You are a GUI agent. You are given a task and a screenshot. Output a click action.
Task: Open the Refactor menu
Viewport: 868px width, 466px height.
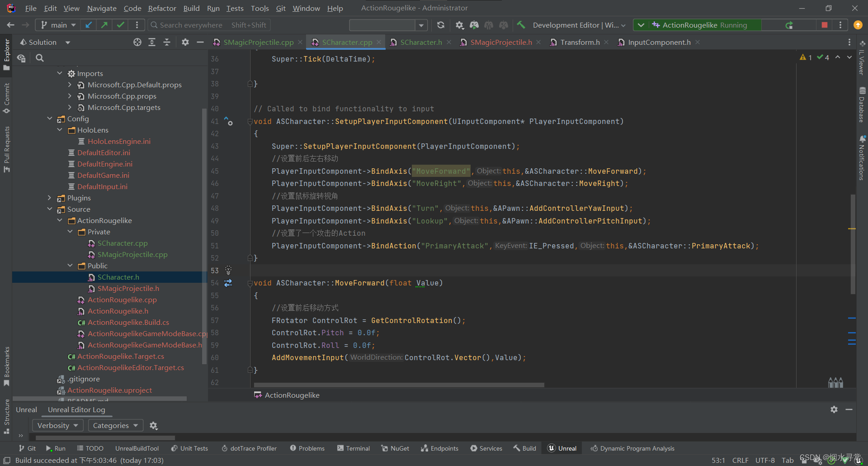(x=161, y=8)
